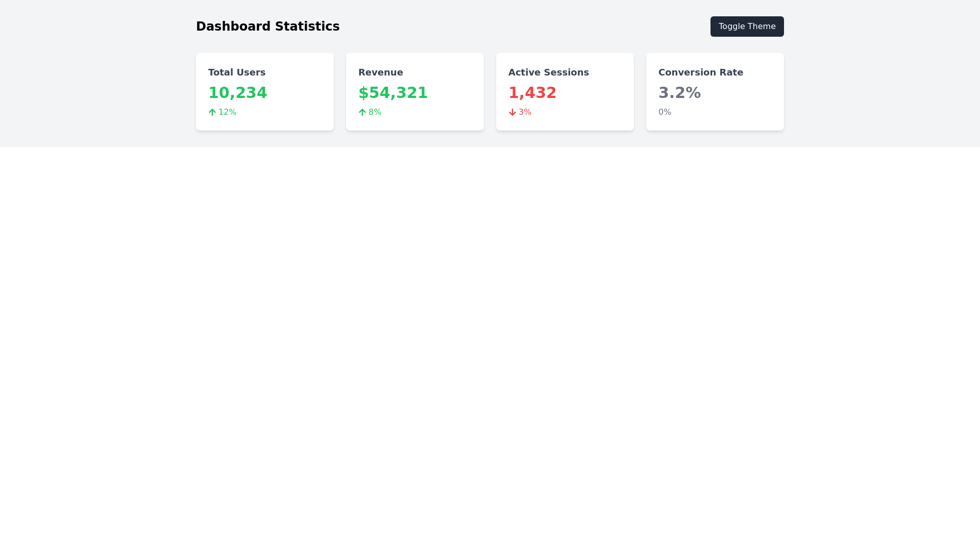The width and height of the screenshot is (980, 551).
Task: Click the $54,321 revenue figure
Action: (393, 93)
